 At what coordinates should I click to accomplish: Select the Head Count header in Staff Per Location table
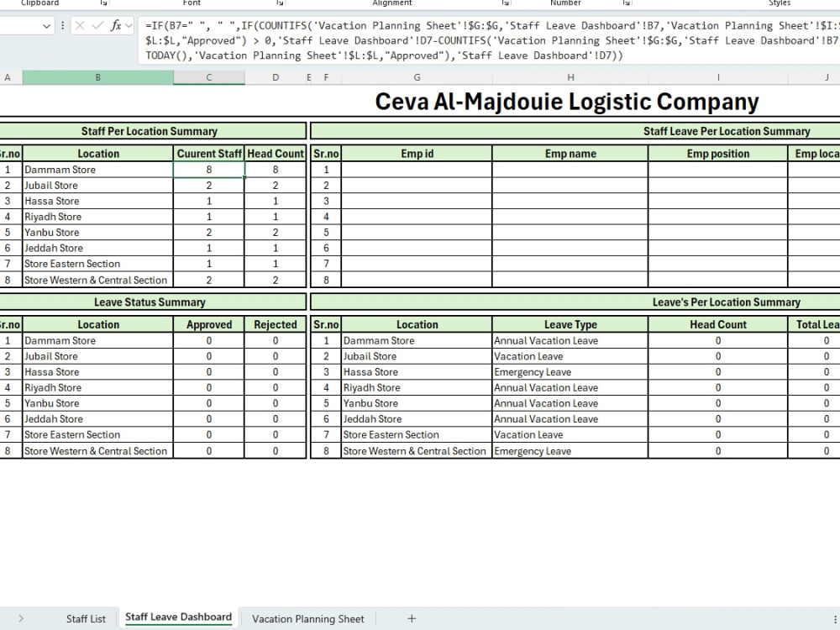pyautogui.click(x=276, y=154)
